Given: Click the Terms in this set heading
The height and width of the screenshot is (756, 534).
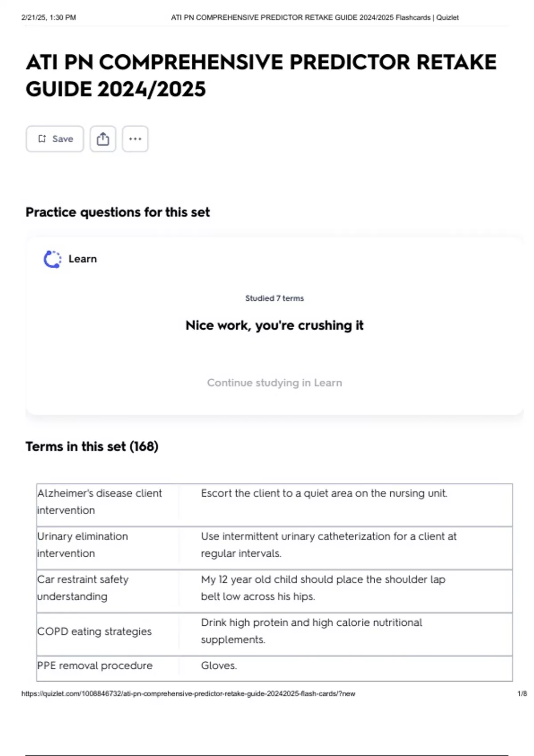Looking at the screenshot, I should tap(92, 446).
